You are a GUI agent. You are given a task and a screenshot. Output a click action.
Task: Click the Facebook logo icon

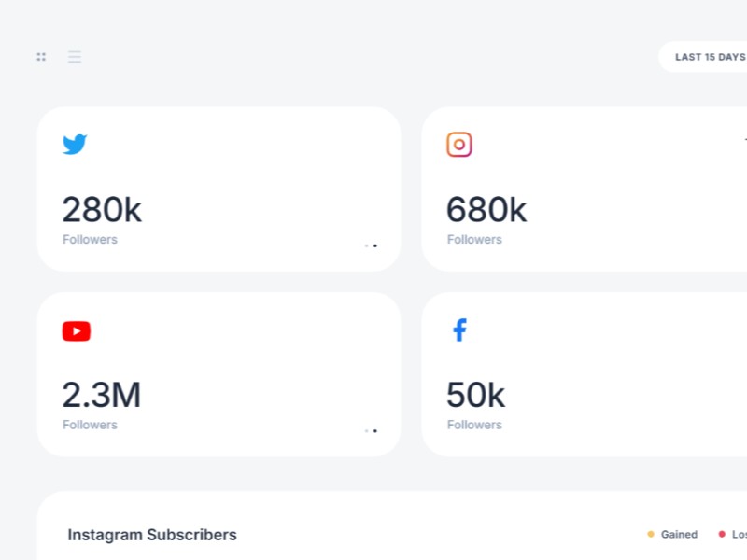click(459, 330)
